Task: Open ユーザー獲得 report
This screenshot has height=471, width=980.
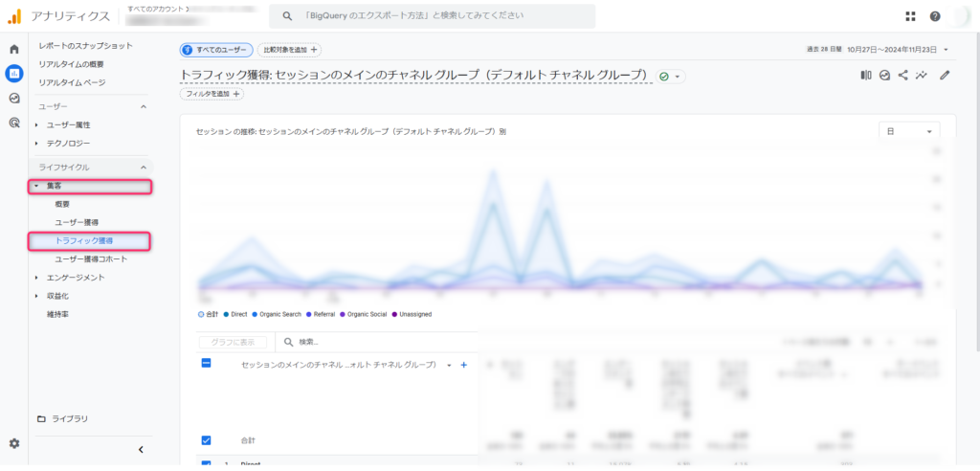Action: (x=77, y=222)
